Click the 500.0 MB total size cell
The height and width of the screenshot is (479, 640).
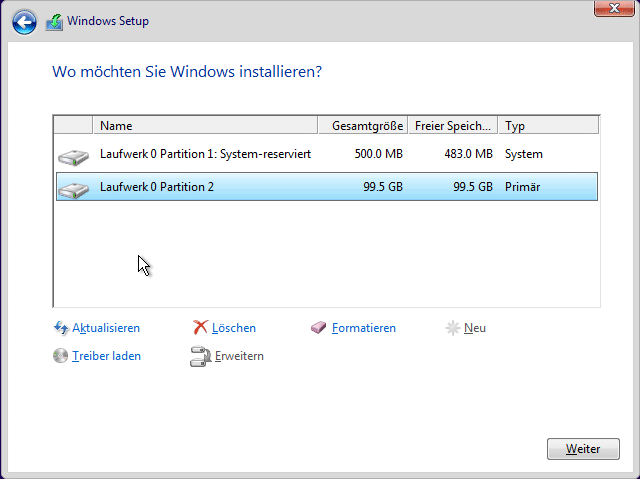[378, 154]
